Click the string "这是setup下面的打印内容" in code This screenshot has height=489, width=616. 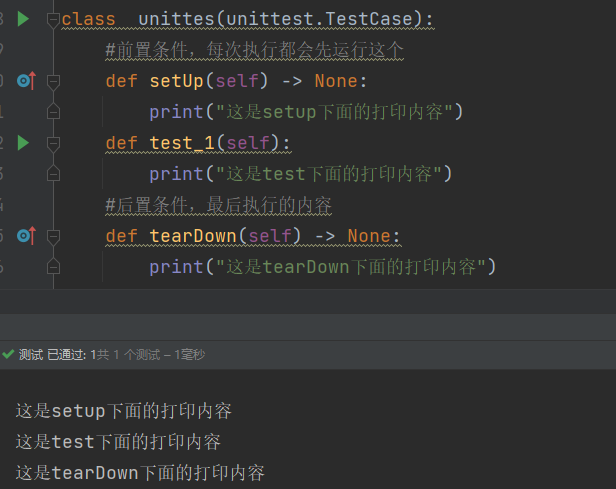[x=334, y=112]
